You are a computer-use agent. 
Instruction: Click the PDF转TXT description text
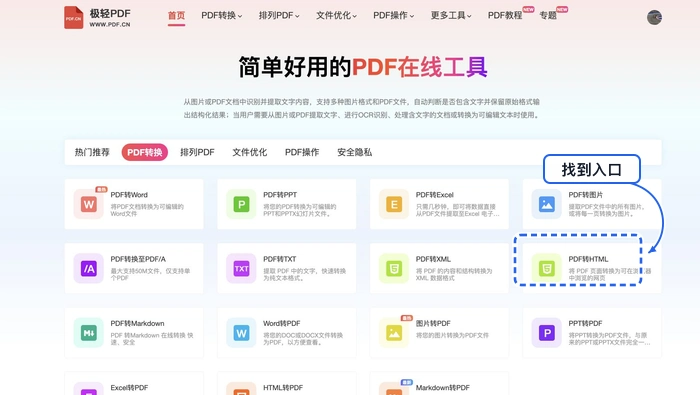[304, 274]
